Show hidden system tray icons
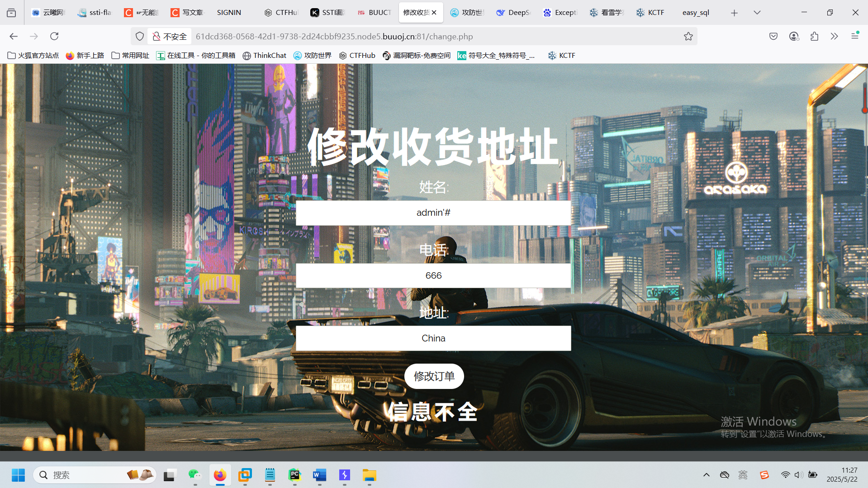 tap(706, 475)
